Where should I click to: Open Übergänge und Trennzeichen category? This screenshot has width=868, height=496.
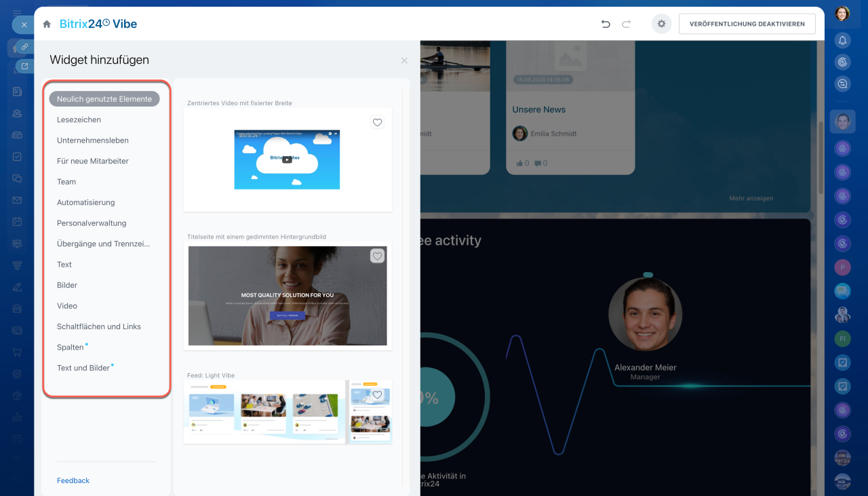pos(104,244)
